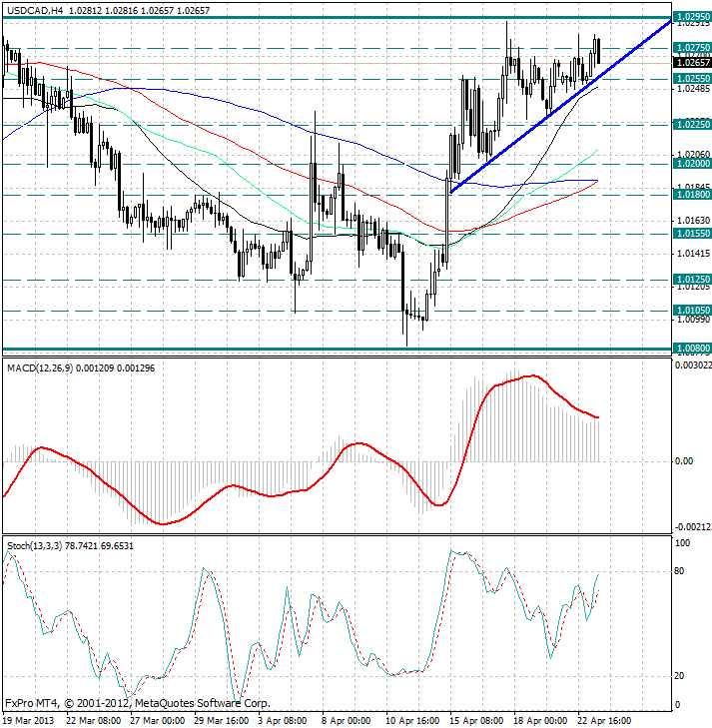This screenshot has height=728, width=712.
Task: Click the 27 Mar 00:00 time label
Action: tap(157, 721)
